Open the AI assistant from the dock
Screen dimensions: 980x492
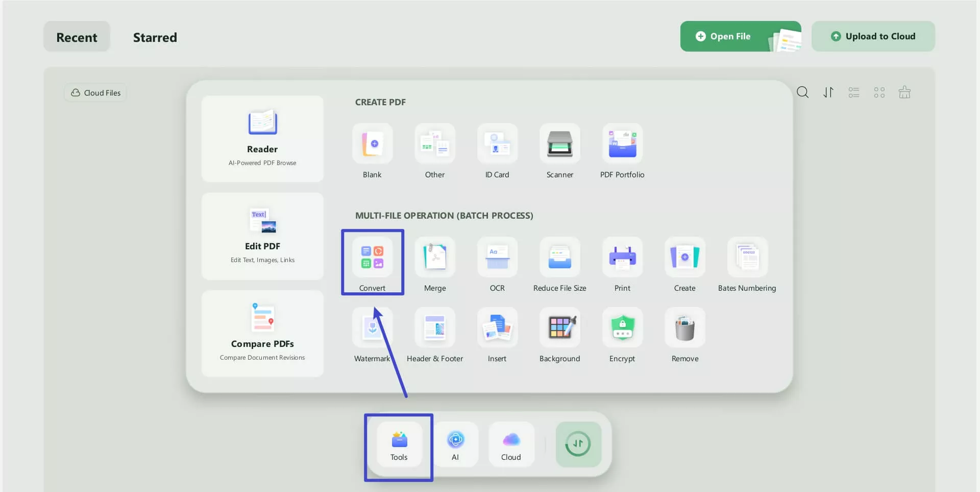click(x=456, y=443)
